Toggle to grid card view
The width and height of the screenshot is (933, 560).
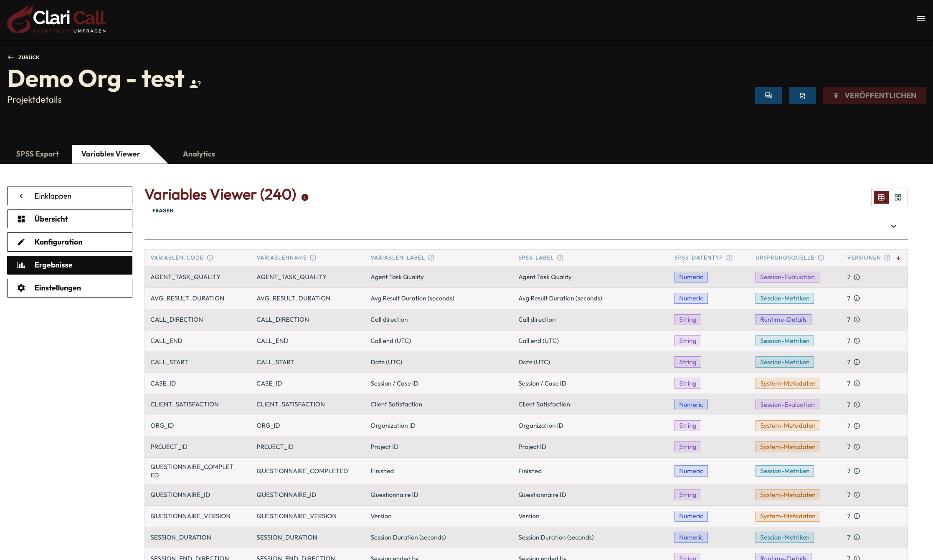point(898,197)
